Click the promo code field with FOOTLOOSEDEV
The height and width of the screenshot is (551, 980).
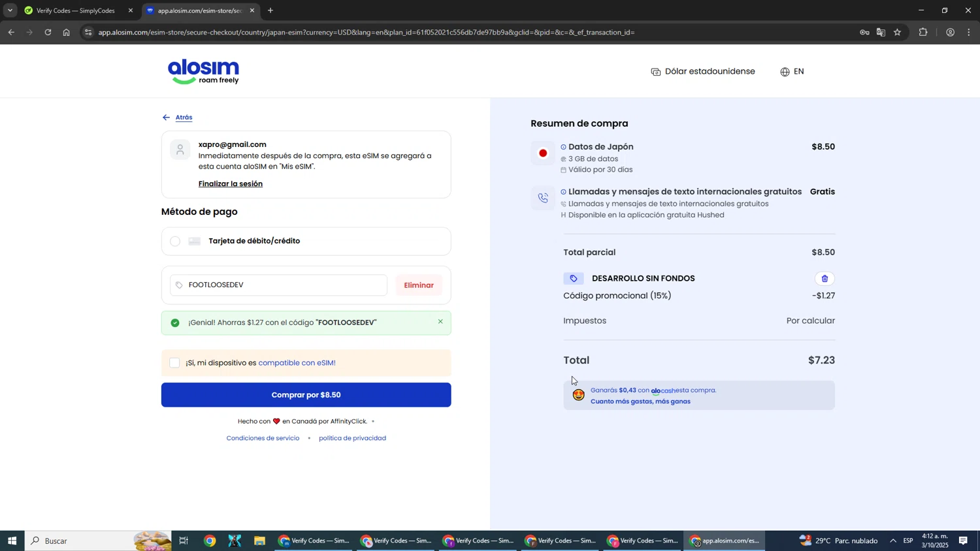coord(278,285)
